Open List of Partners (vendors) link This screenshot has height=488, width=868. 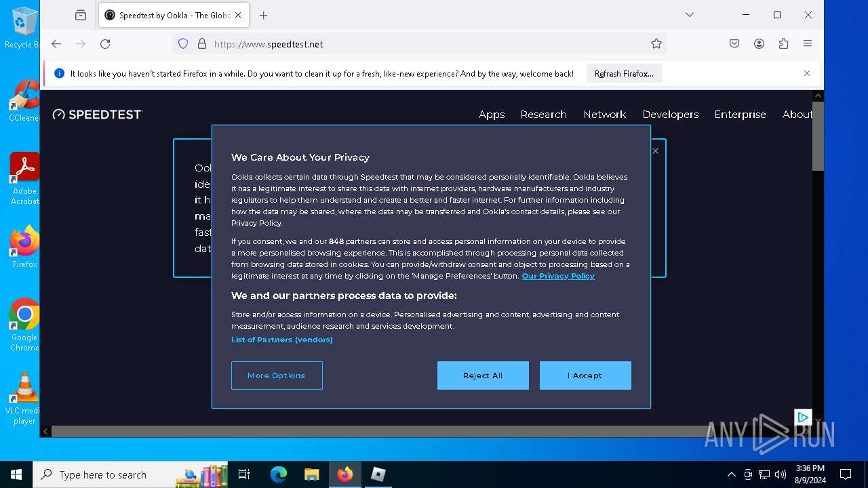click(282, 340)
